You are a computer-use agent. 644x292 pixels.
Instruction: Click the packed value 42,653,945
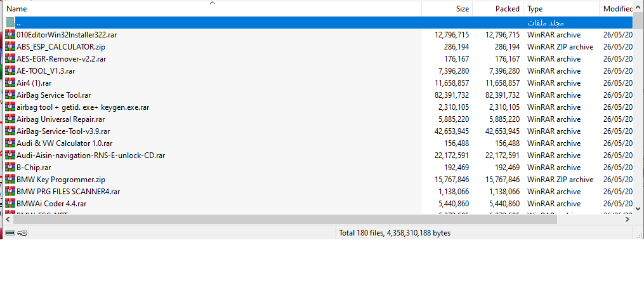pyautogui.click(x=503, y=131)
